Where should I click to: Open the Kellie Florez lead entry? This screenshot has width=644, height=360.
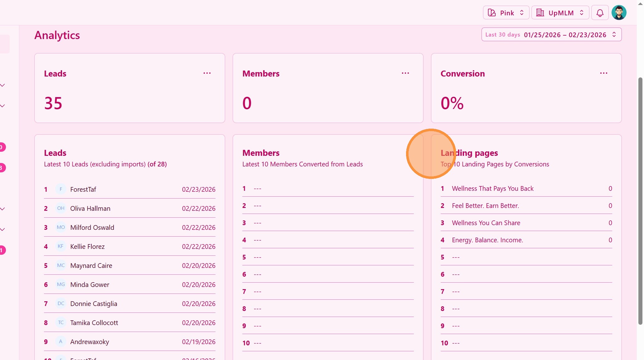[87, 247]
